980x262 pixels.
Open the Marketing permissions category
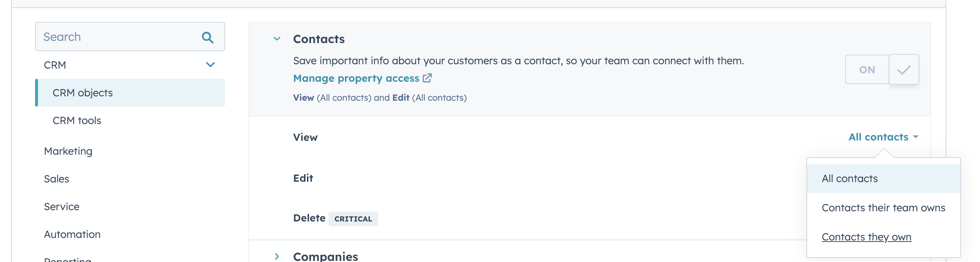click(68, 151)
